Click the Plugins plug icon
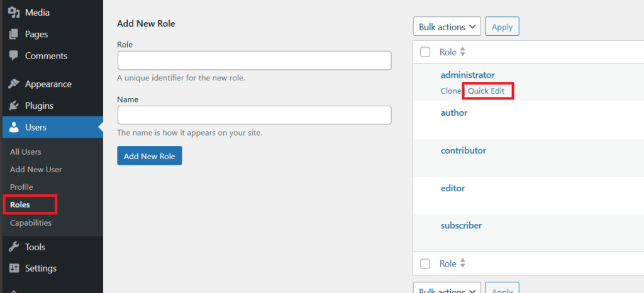The height and width of the screenshot is (293, 644). 14,106
